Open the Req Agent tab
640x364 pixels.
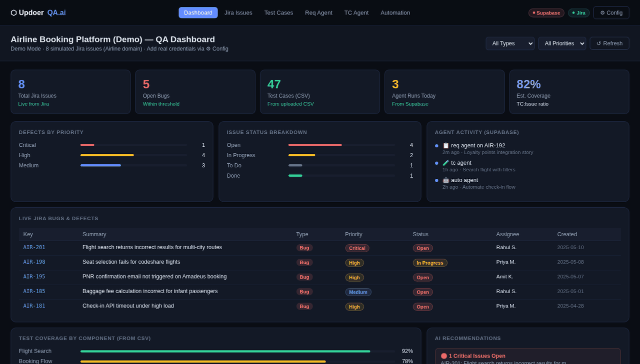(x=318, y=12)
